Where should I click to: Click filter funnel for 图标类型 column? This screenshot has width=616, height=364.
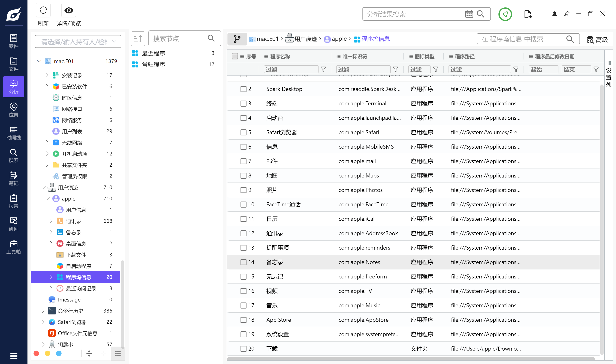435,70
